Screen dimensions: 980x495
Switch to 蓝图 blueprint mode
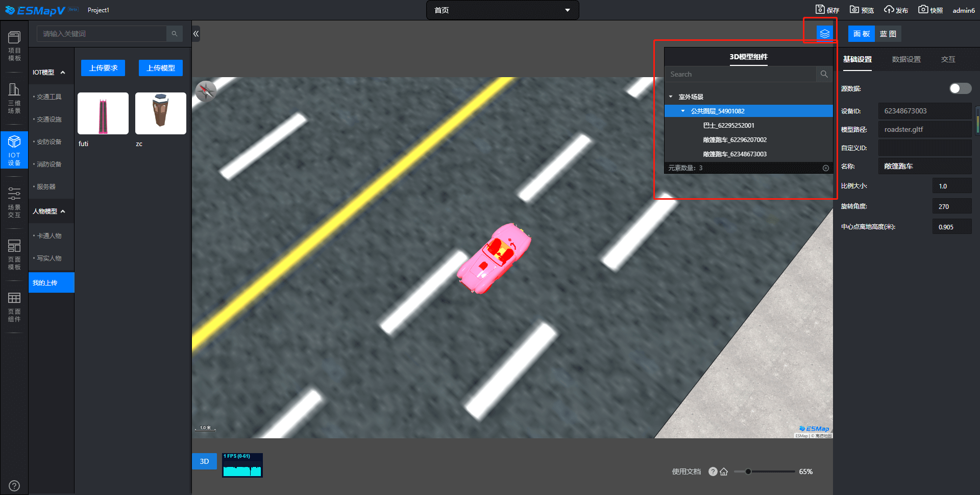point(888,34)
